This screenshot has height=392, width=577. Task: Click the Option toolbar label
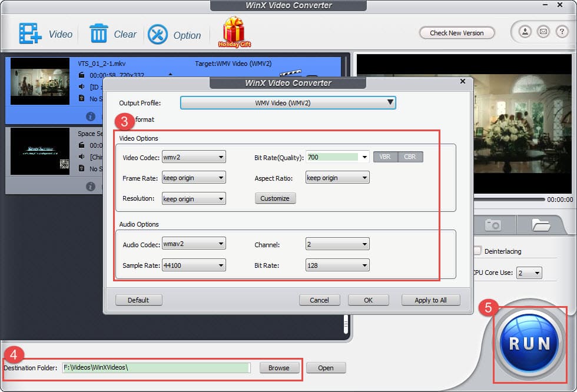(187, 35)
